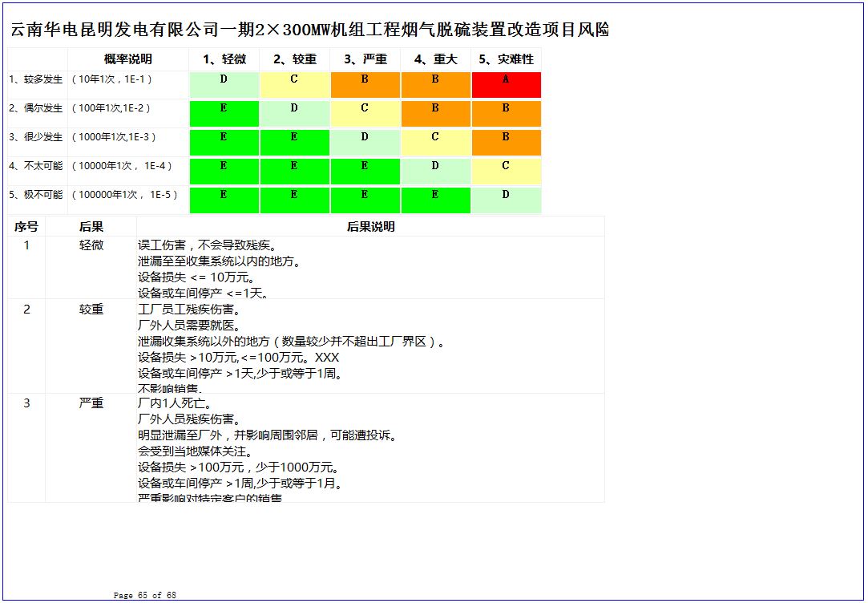Image resolution: width=868 pixels, height=603 pixels.
Task: Select the C cell at 很少发生 重大
Action: (436, 142)
